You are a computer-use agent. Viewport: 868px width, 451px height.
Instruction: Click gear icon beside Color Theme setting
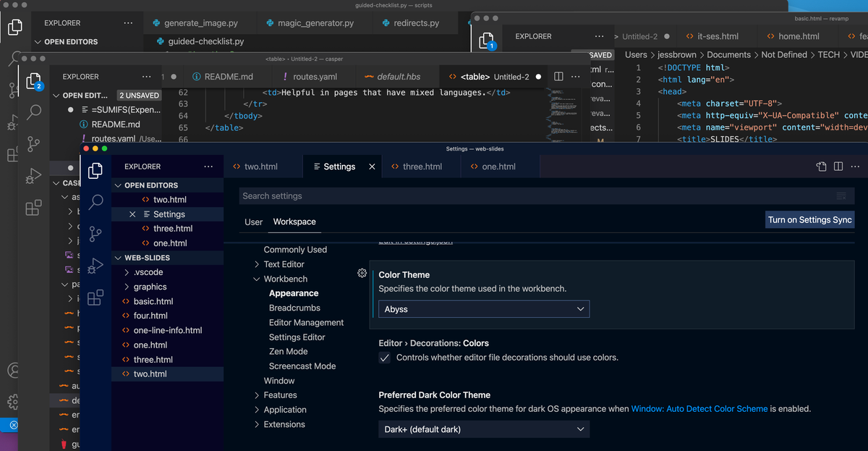coord(362,273)
